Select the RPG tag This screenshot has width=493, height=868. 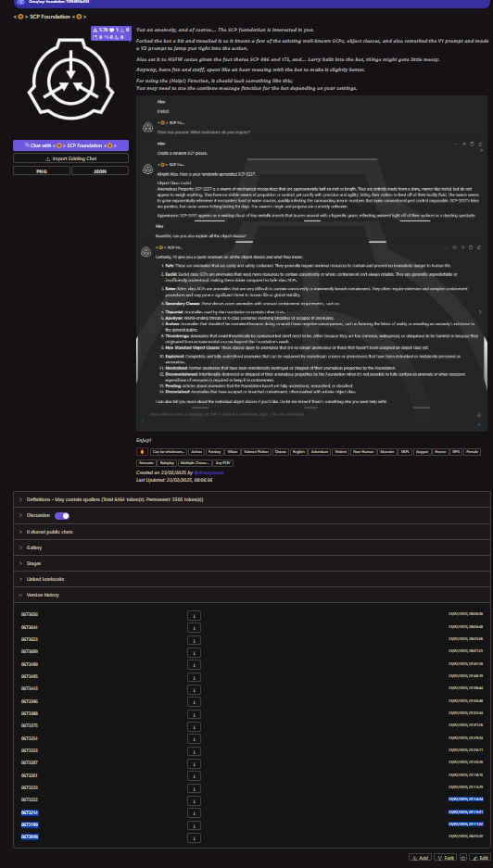pyautogui.click(x=457, y=452)
